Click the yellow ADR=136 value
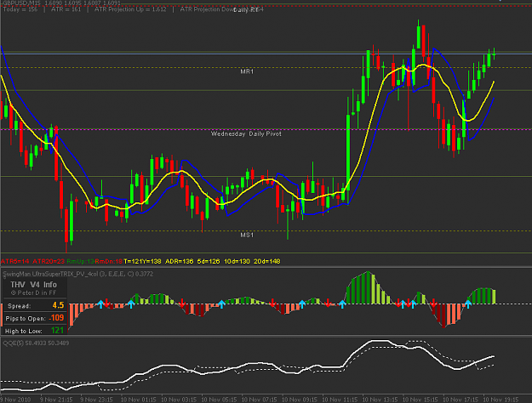This screenshot has width=532, height=403. click(x=179, y=261)
